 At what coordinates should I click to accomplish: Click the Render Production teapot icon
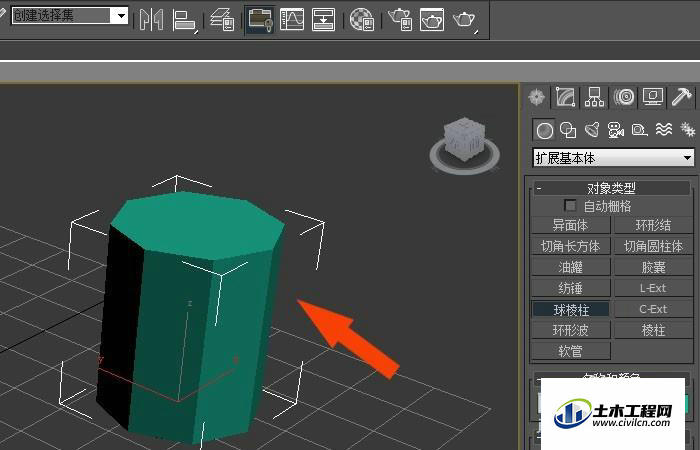464,20
